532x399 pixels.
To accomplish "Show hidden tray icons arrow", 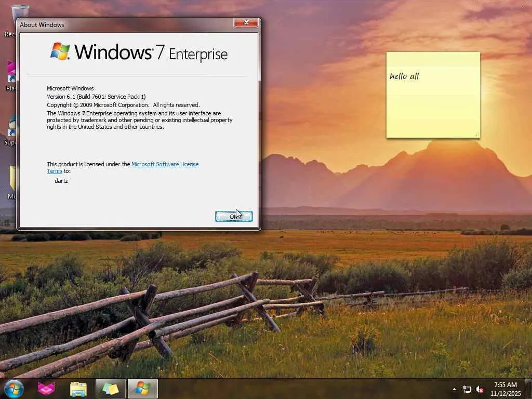I will pos(454,389).
